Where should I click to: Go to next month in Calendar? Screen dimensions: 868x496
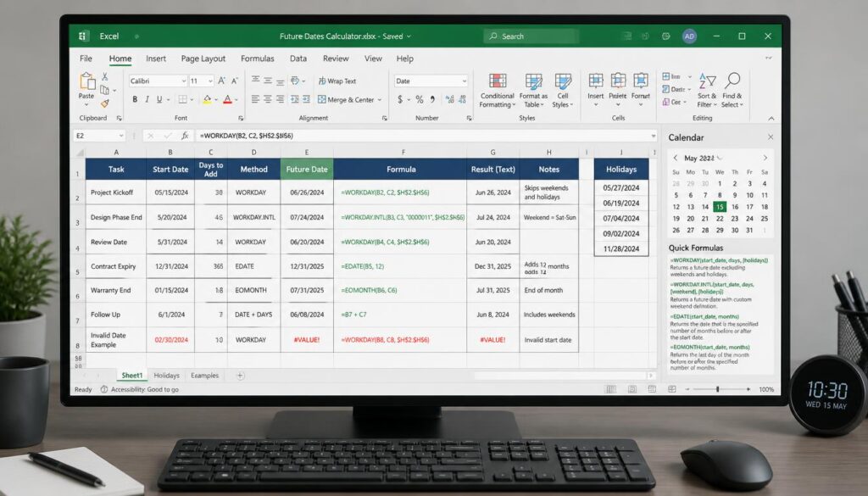765,158
